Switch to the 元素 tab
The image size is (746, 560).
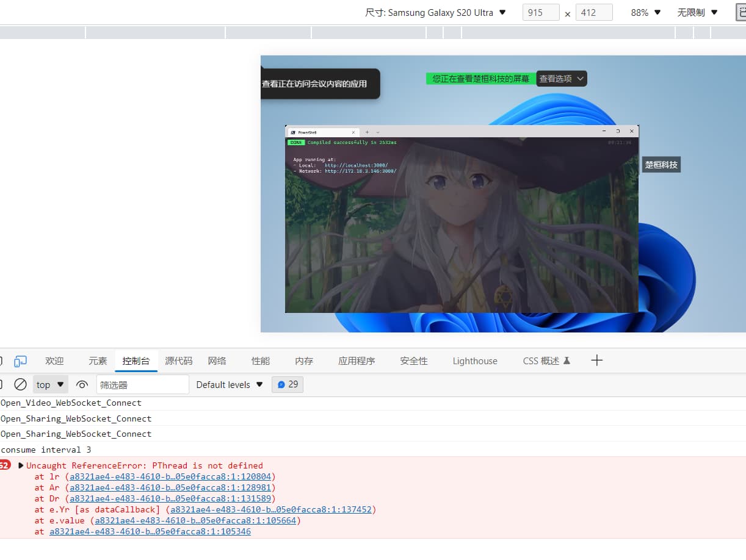tap(98, 361)
